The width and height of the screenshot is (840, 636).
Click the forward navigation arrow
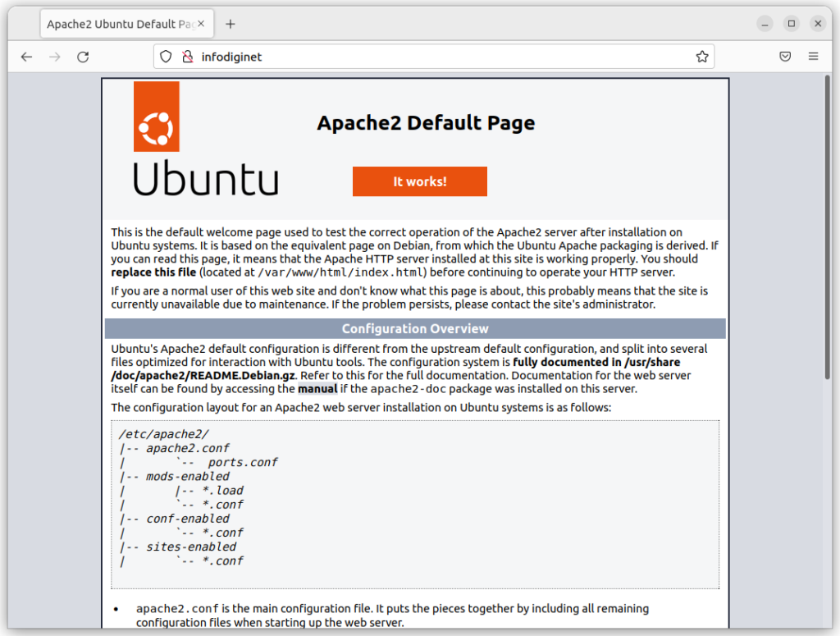pyautogui.click(x=55, y=57)
